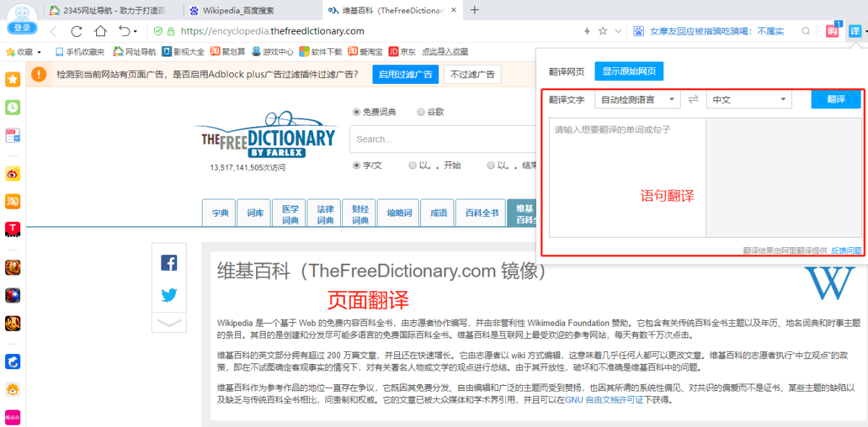Go back with the browser back arrow
The width and height of the screenshot is (868, 427).
click(x=54, y=31)
